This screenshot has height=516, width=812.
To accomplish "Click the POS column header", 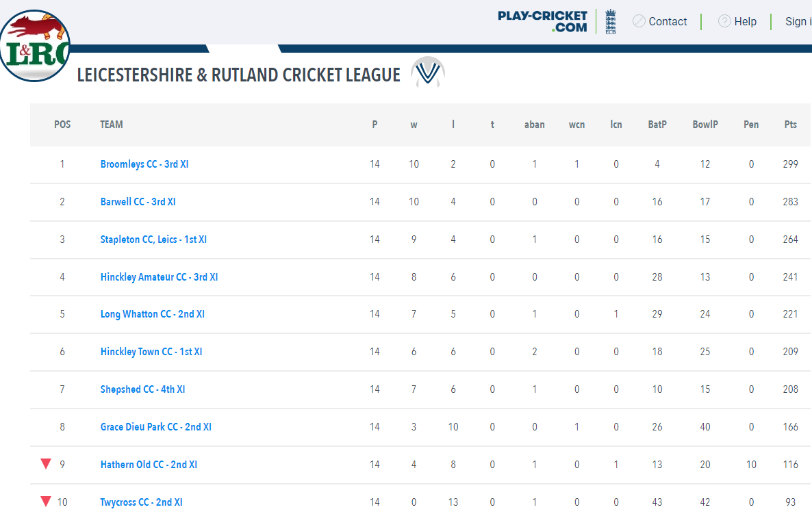I will (x=62, y=125).
